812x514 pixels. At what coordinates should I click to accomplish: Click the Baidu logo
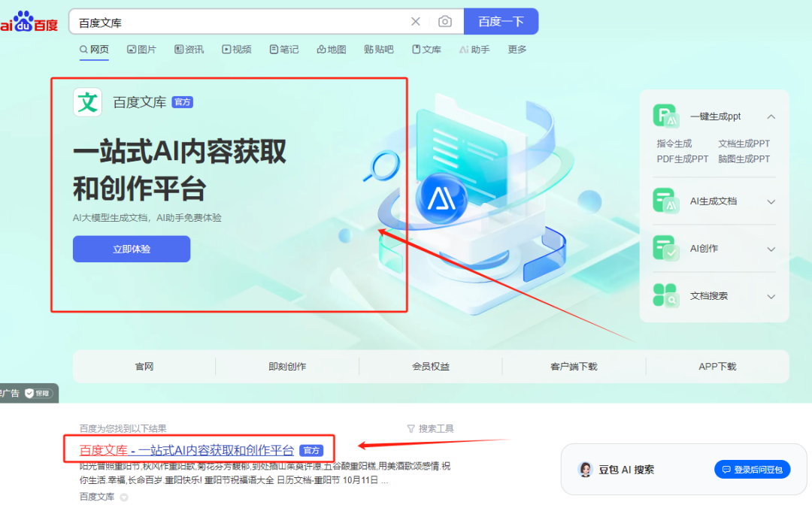pyautogui.click(x=29, y=22)
